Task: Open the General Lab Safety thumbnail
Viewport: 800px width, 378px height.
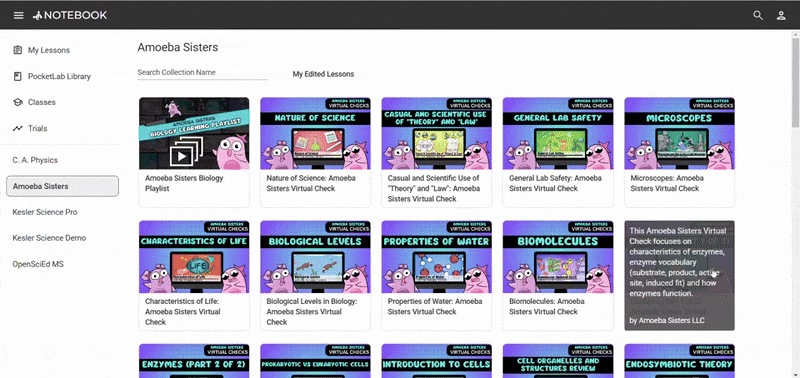Action: point(558,134)
